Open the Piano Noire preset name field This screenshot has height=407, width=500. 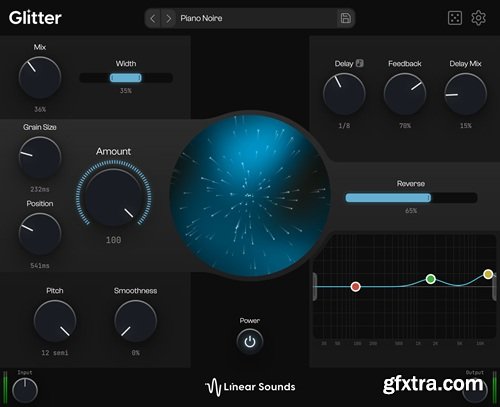coord(257,18)
